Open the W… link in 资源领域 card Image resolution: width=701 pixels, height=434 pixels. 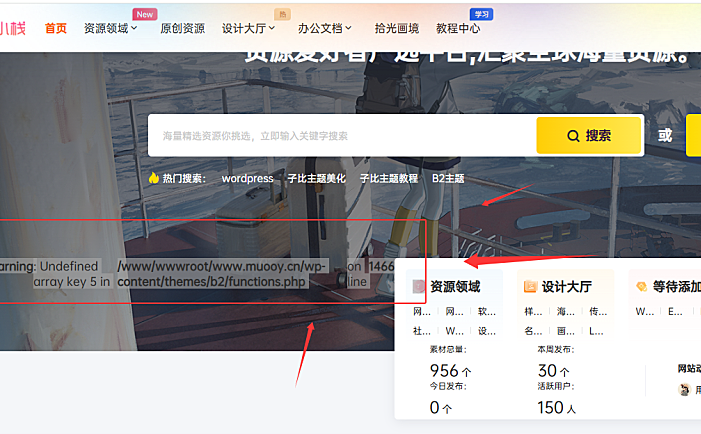point(455,331)
